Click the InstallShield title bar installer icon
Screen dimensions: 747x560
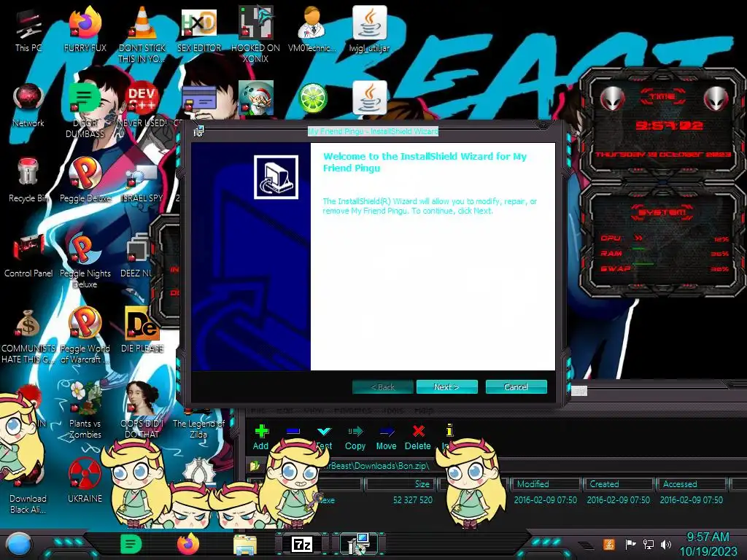(198, 131)
